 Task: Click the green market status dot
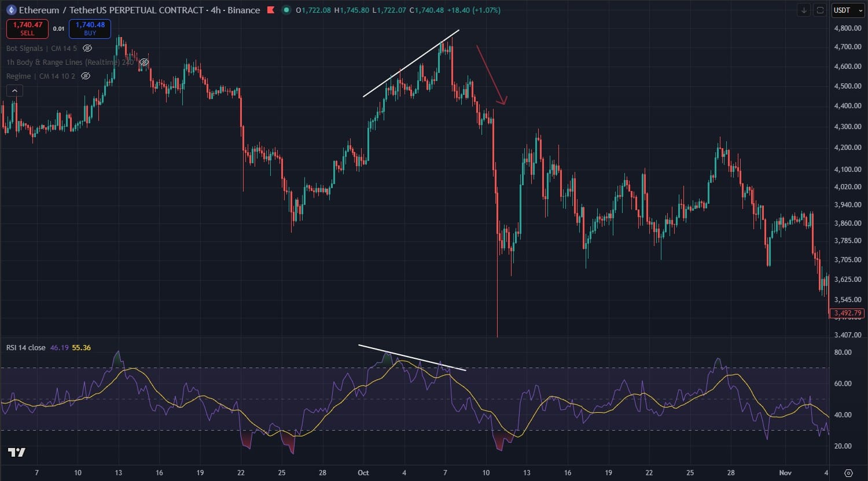click(286, 10)
